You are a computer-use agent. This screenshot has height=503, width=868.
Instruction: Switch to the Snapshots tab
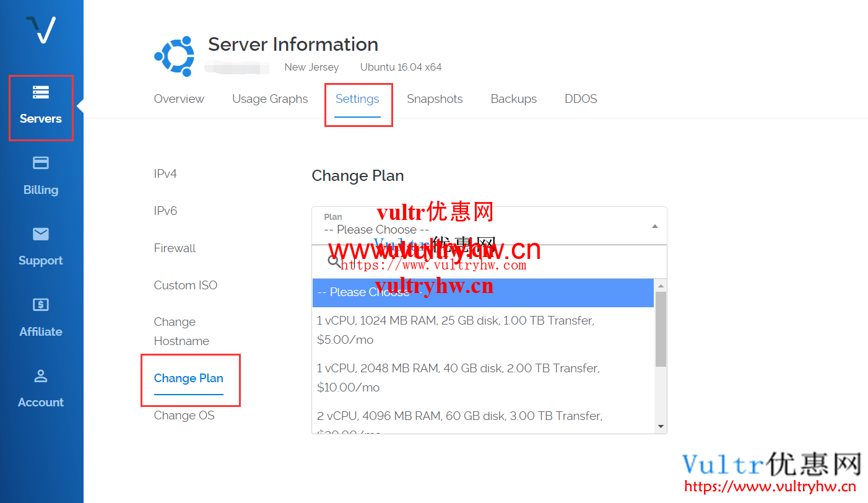tap(435, 99)
